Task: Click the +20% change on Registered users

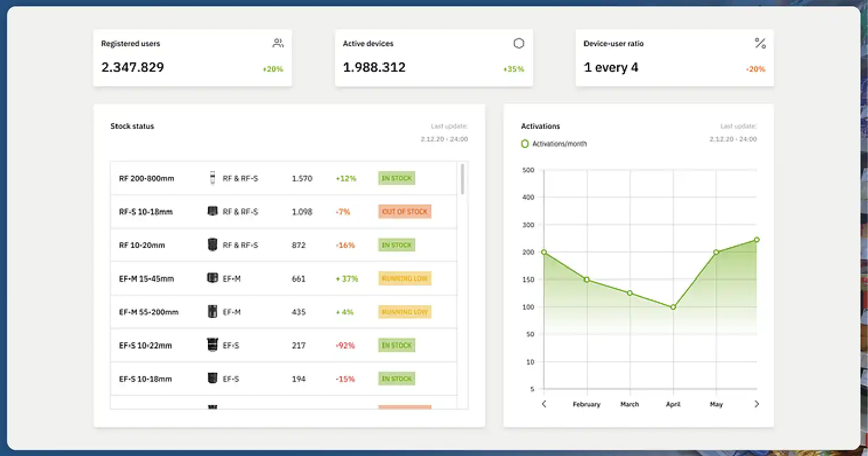Action: point(273,69)
